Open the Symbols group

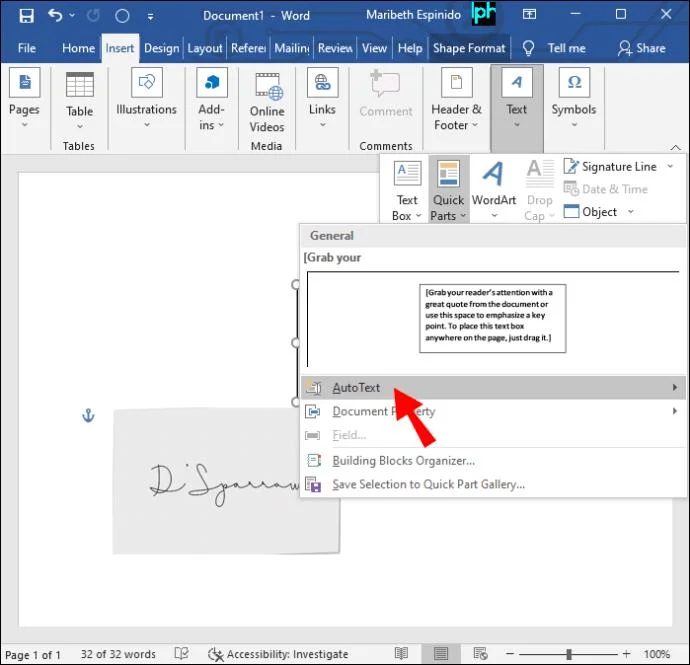point(574,99)
